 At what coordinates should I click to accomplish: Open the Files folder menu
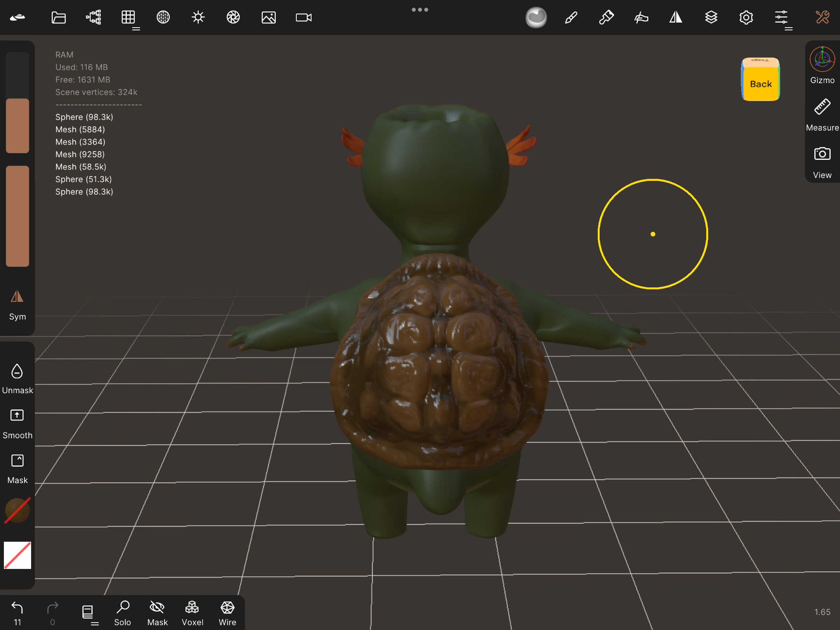[x=58, y=17]
